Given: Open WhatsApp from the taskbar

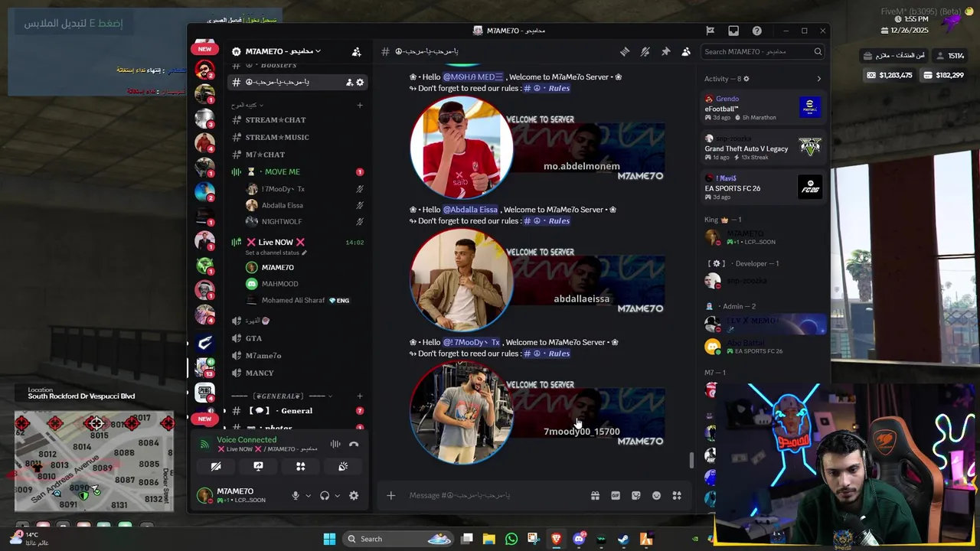Looking at the screenshot, I should pyautogui.click(x=511, y=539).
